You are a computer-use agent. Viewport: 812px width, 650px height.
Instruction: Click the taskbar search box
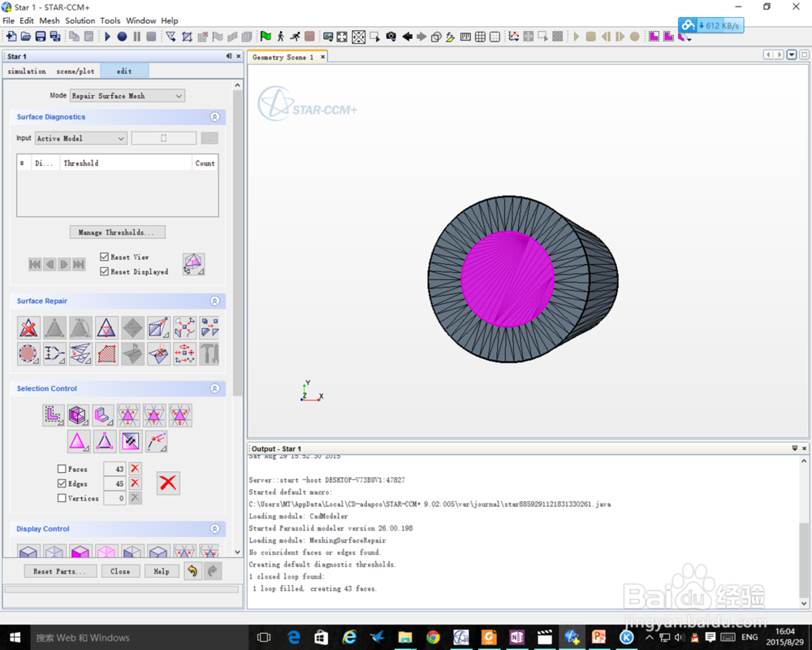point(140,638)
